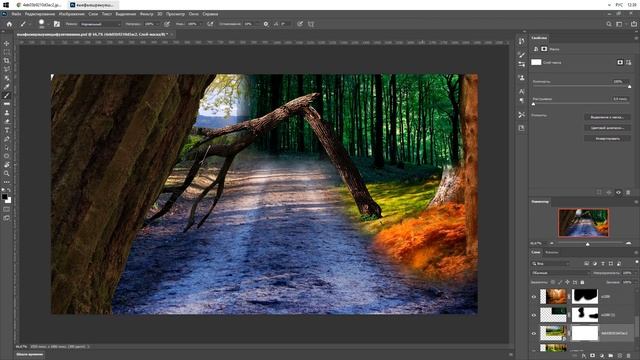This screenshot has height=360, width=640.
Task: Open the symmetry paint options icon
Action: pos(311,24)
